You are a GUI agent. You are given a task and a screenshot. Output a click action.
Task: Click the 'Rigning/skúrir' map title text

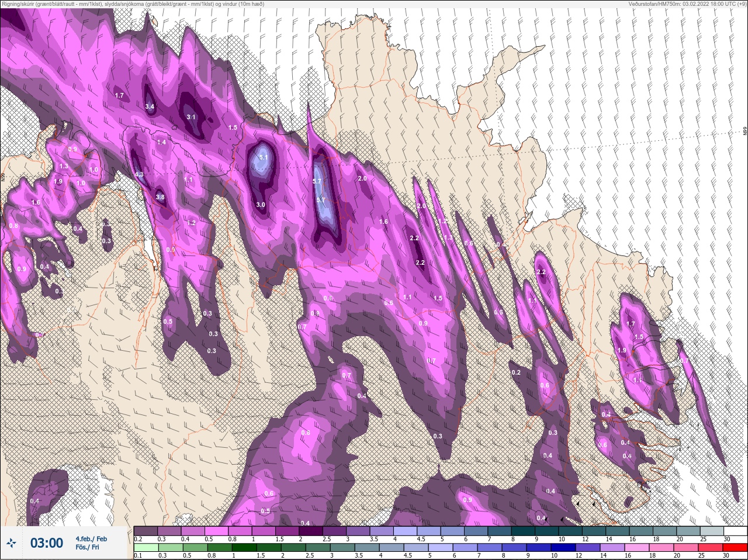click(x=19, y=4)
